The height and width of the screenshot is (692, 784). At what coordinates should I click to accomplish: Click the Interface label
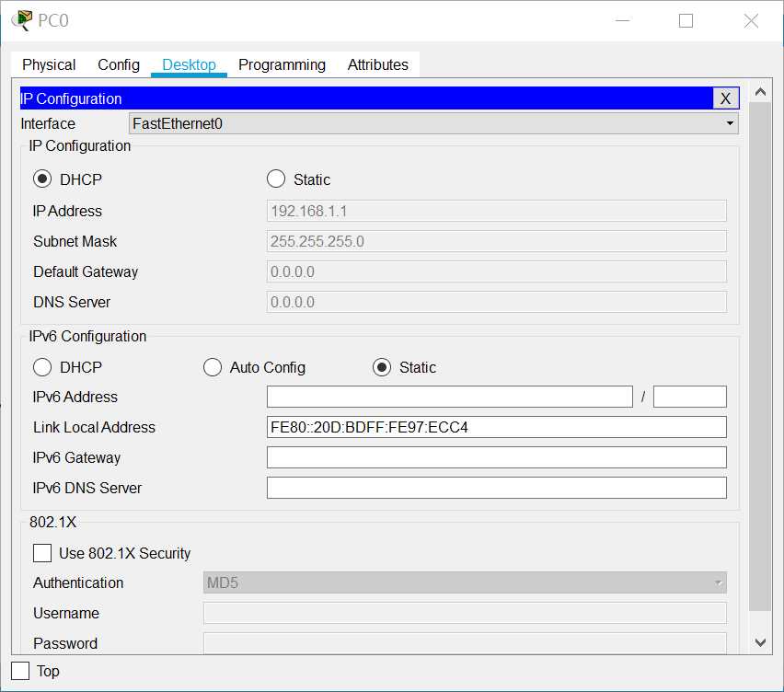48,123
